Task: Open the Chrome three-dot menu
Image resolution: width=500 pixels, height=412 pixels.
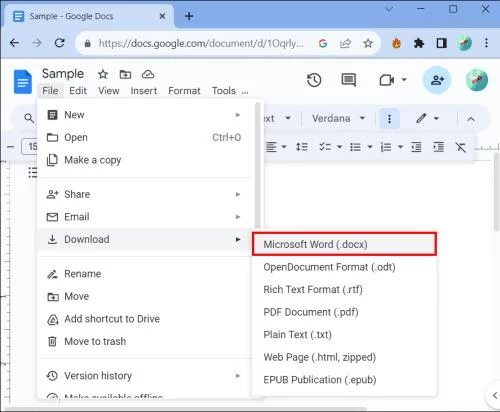Action: point(486,43)
